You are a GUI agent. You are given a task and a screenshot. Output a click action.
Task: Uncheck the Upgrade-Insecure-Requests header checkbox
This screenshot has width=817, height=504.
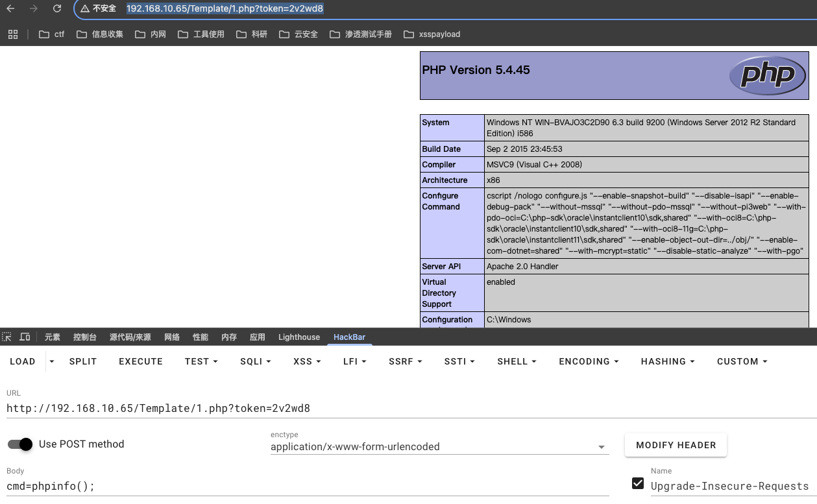pyautogui.click(x=637, y=484)
